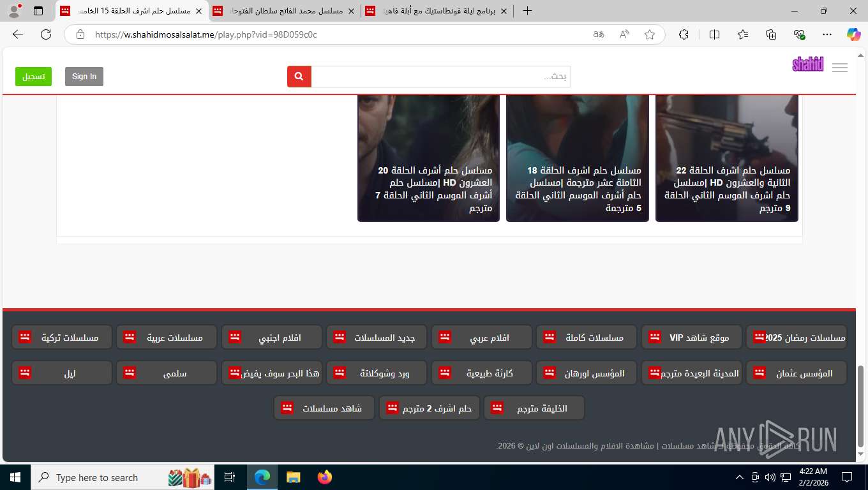Open جديد المسلسلات footer link
This screenshot has height=490, width=868.
pos(377,337)
